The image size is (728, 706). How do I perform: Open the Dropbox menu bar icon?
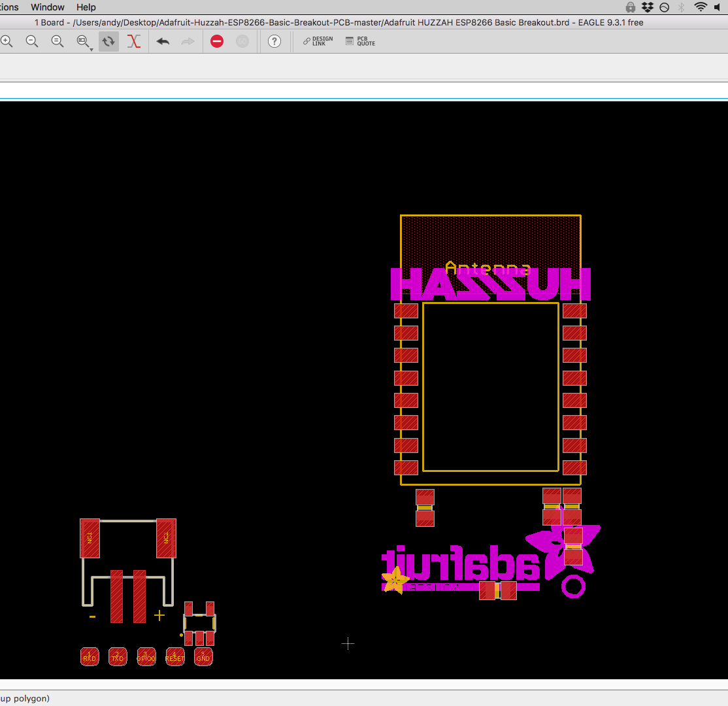point(647,7)
